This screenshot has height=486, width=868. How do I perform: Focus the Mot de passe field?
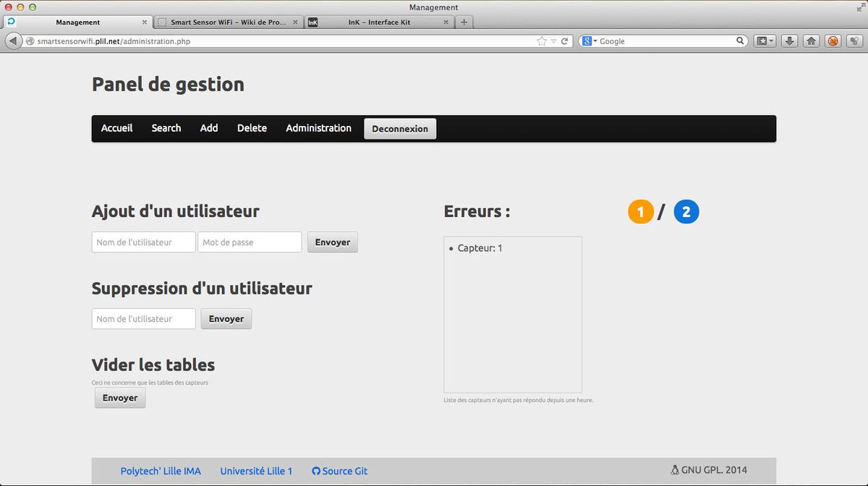[250, 242]
